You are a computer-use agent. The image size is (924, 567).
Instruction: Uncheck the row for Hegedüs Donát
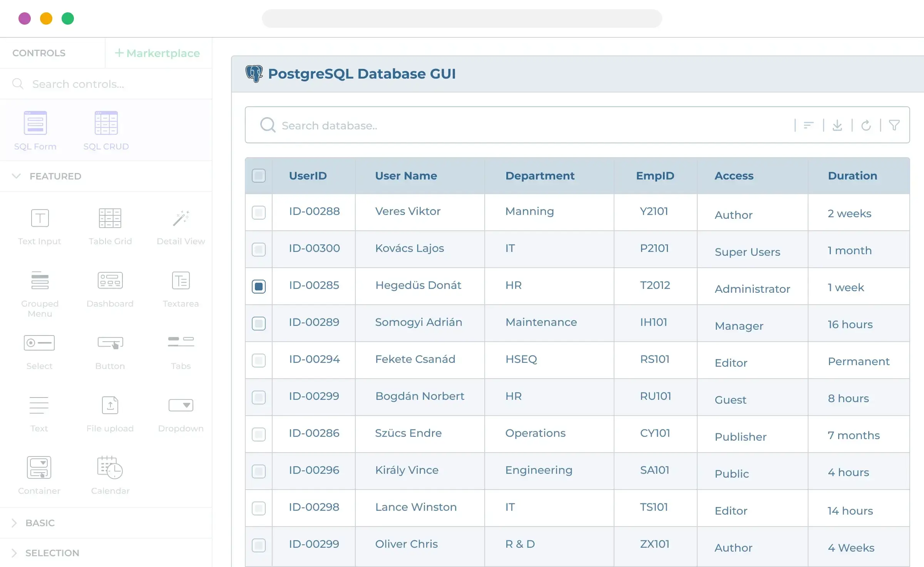[258, 286]
